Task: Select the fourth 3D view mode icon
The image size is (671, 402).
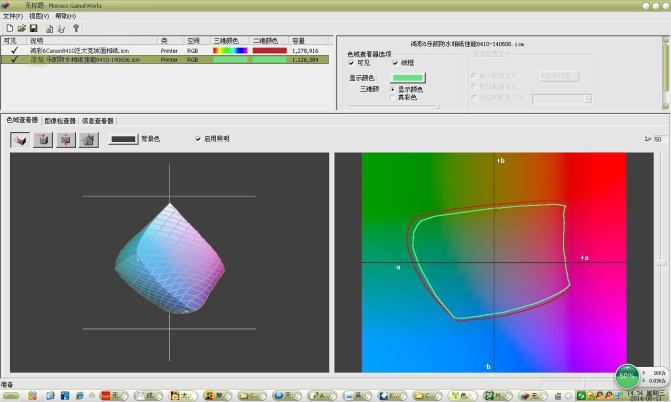Action: (x=88, y=140)
